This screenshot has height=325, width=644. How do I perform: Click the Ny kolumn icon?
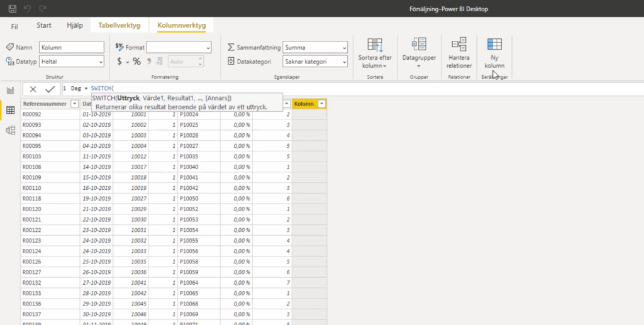pyautogui.click(x=494, y=53)
